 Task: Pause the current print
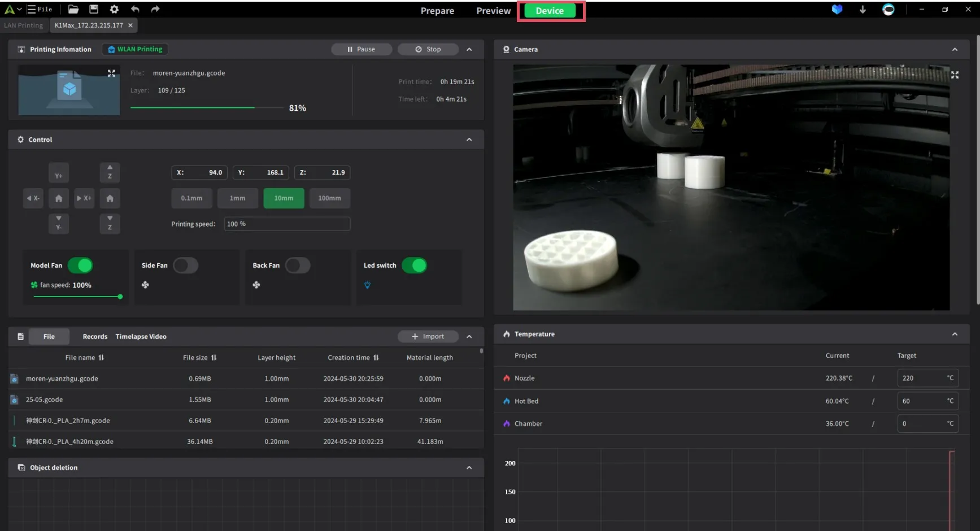tap(361, 50)
